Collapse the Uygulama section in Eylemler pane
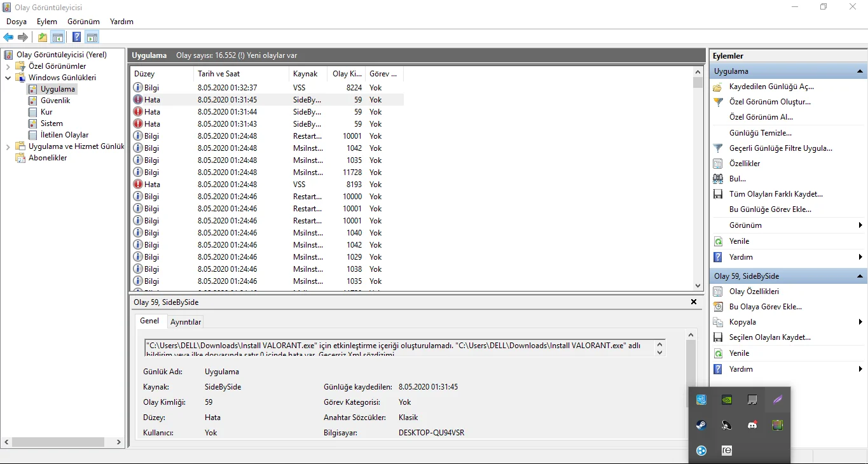Screen dimensions: 868x464 [860, 71]
